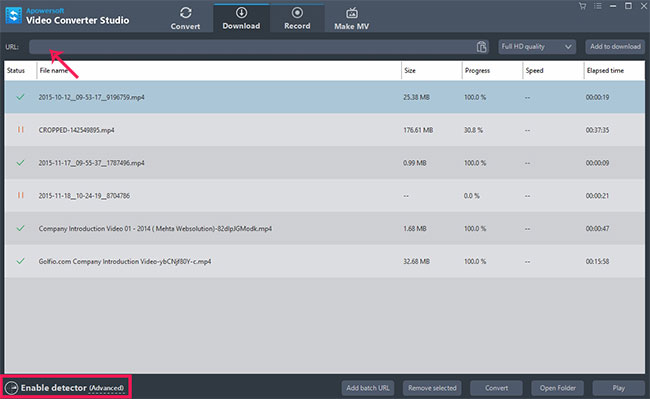This screenshot has width=650, height=399.
Task: Click Add batch URL button
Action: click(368, 388)
